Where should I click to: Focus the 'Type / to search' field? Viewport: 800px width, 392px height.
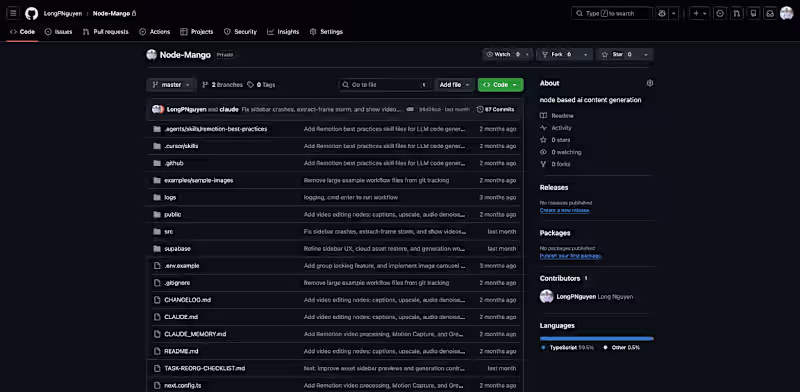click(612, 13)
